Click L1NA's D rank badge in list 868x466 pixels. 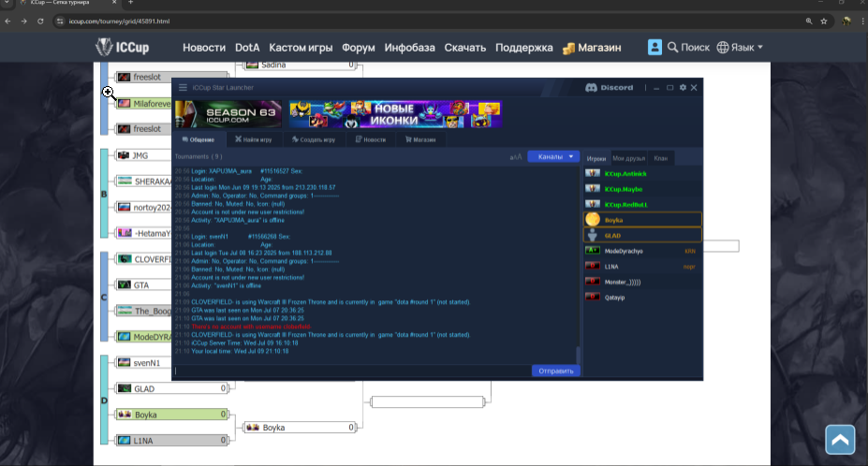click(x=593, y=266)
